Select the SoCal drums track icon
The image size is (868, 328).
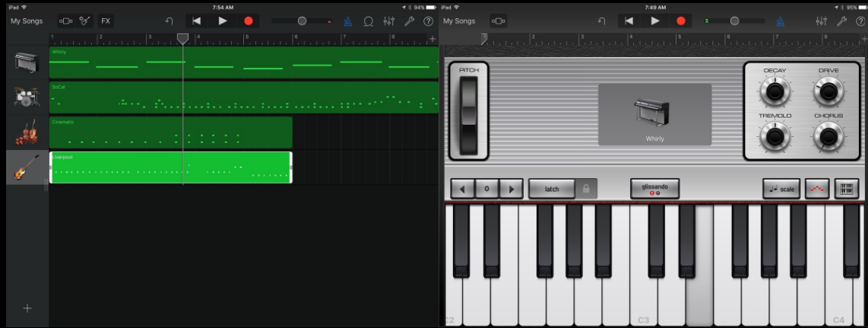pyautogui.click(x=26, y=97)
